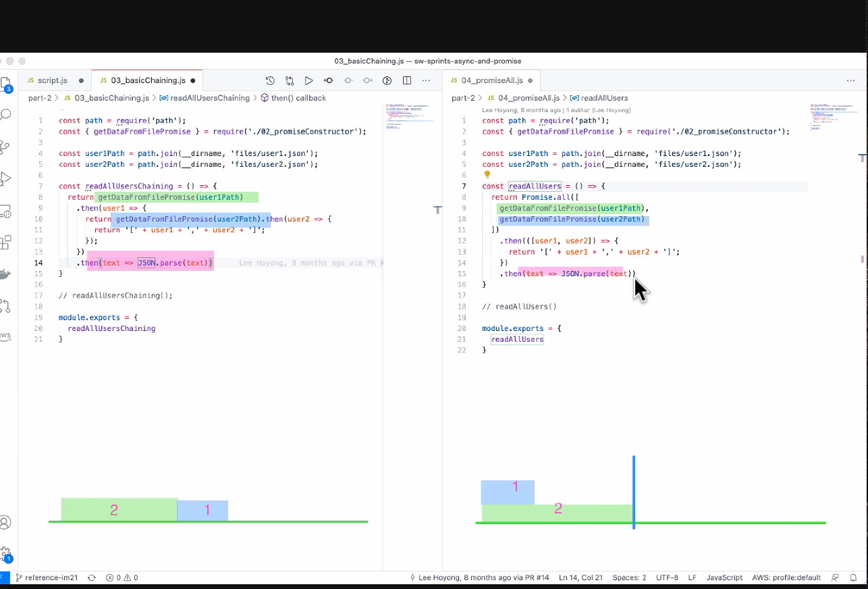The image size is (868, 589).
Task: Go to the next change icon
Action: point(368,80)
